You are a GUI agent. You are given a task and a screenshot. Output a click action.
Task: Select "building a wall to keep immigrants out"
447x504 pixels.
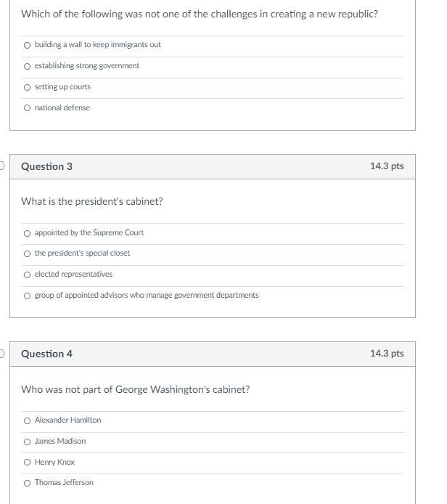(x=28, y=45)
